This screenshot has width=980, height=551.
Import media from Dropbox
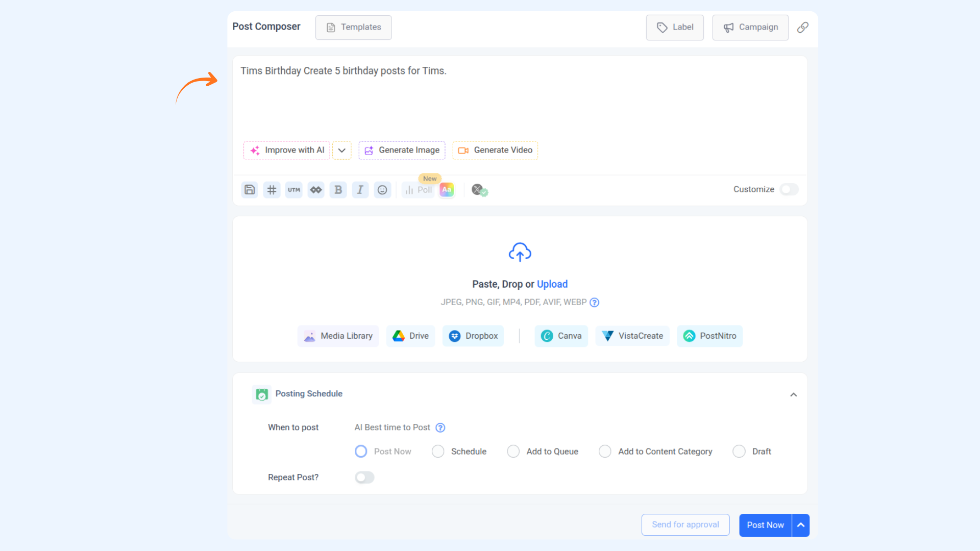click(473, 336)
